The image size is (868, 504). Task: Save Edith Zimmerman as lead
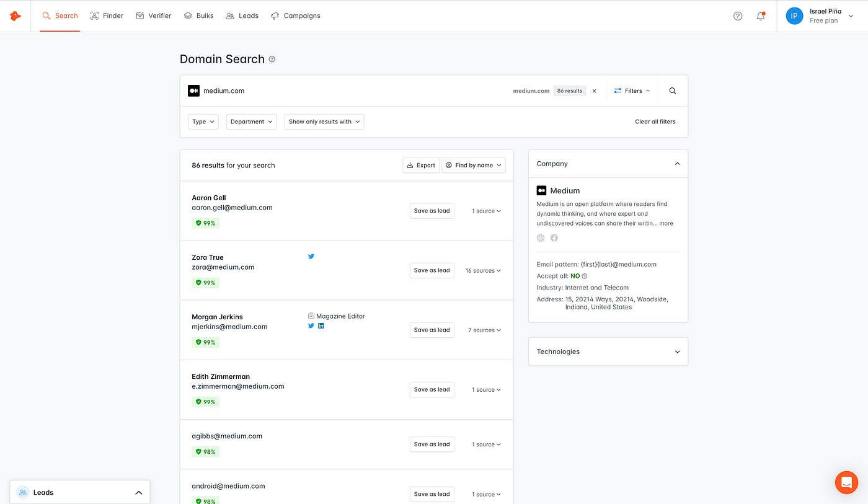pos(432,389)
